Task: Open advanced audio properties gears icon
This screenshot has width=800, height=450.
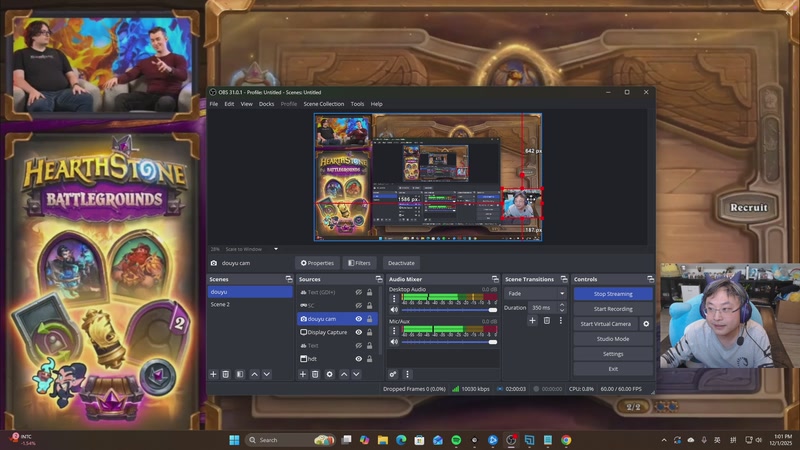Action: 393,374
